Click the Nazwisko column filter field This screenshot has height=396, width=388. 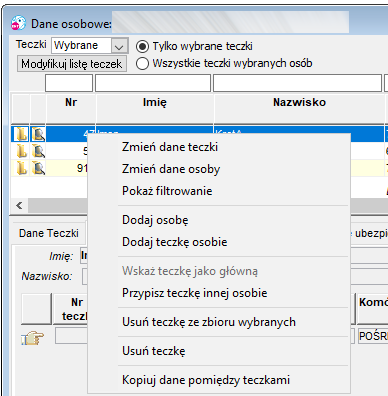(297, 83)
